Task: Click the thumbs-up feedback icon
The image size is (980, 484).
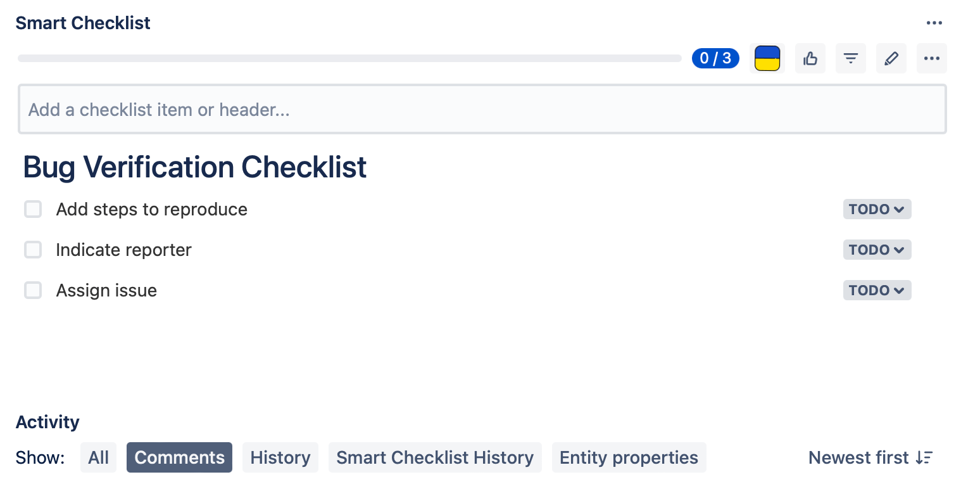Action: (810, 59)
